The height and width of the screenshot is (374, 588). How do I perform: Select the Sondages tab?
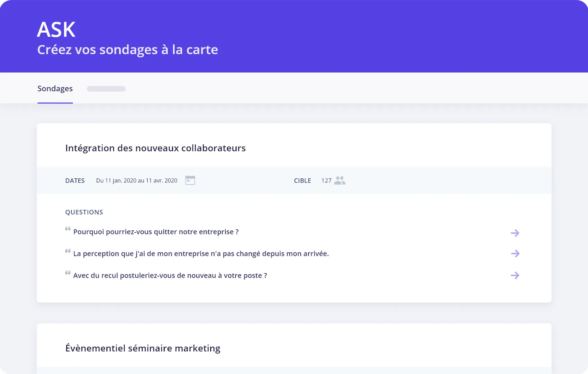click(55, 89)
